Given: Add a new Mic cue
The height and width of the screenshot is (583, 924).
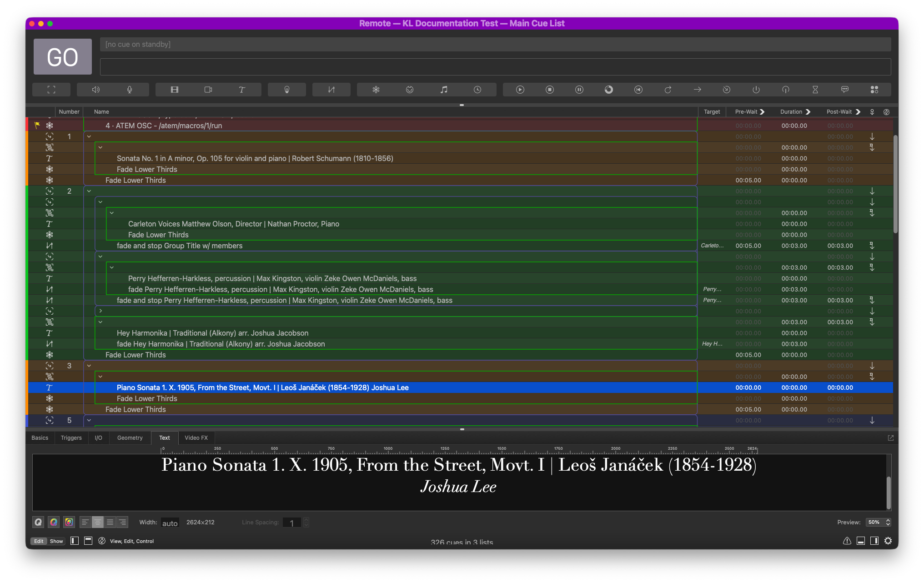Looking at the screenshot, I should click(130, 90).
